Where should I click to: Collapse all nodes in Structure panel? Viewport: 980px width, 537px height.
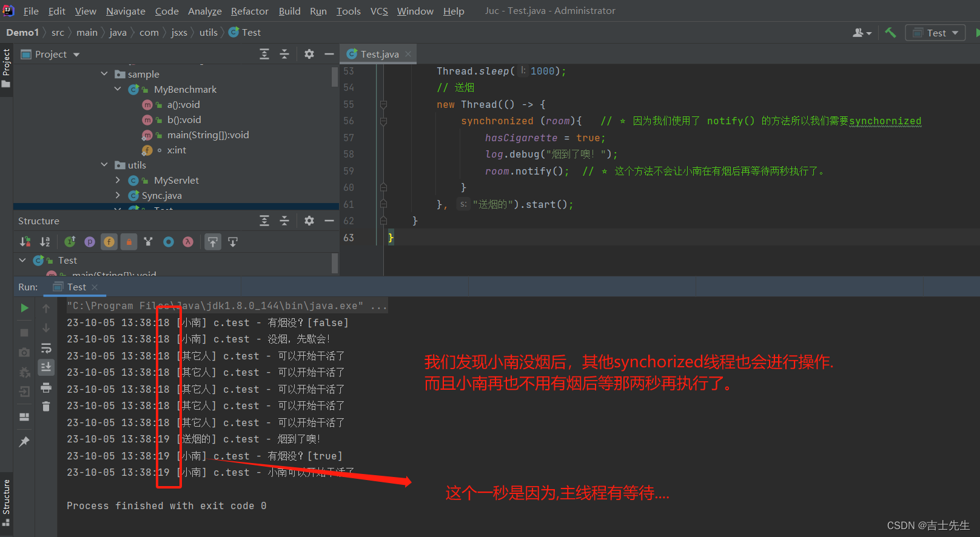pyautogui.click(x=284, y=221)
